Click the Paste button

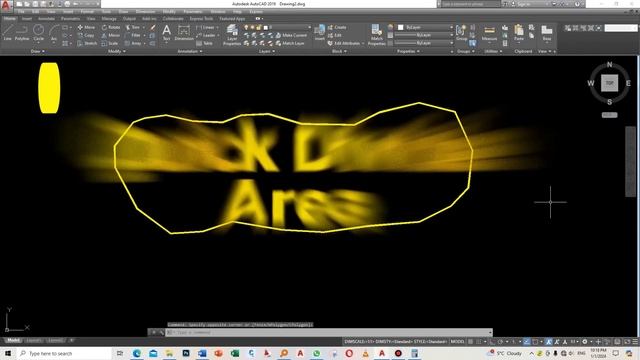pos(519,32)
